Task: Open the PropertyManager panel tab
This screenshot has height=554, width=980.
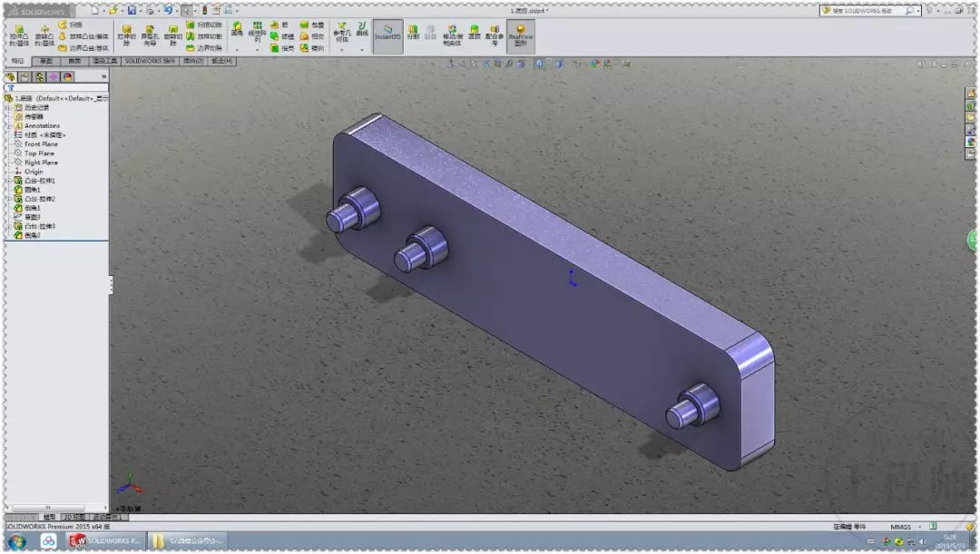Action: [24, 76]
